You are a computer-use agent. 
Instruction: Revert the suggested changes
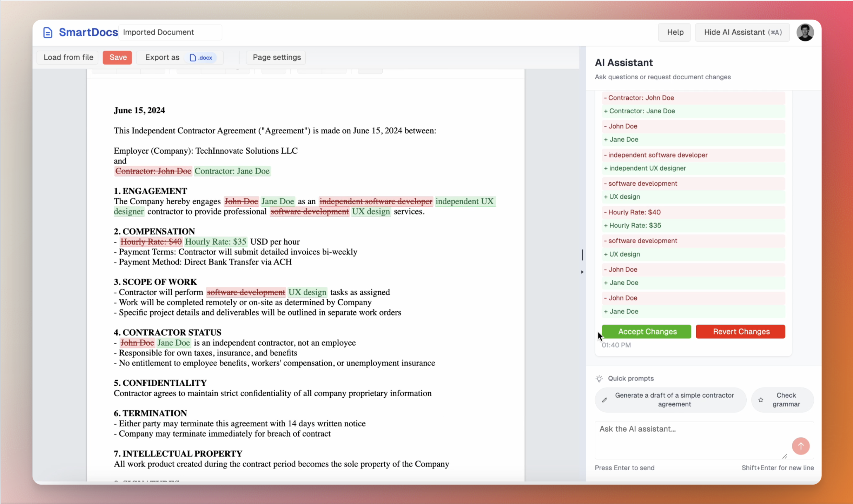(740, 332)
